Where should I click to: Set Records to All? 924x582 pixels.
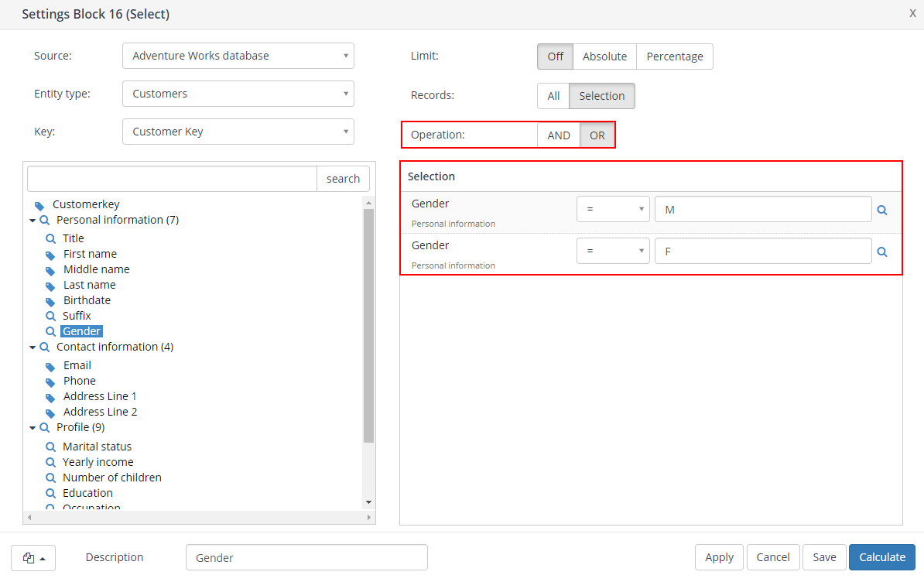coord(553,96)
